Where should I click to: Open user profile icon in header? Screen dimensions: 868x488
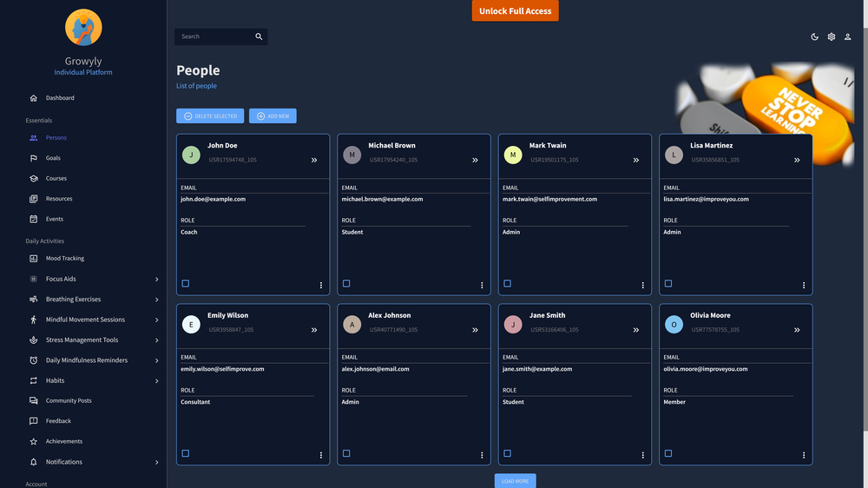[847, 36]
